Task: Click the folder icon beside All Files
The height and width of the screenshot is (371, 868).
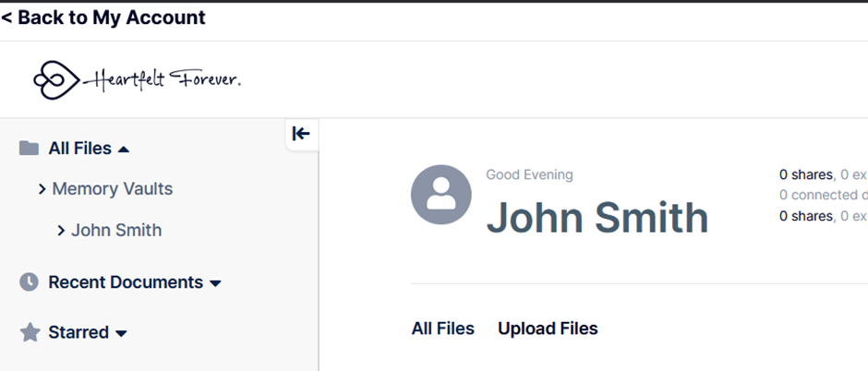Action: 30,149
